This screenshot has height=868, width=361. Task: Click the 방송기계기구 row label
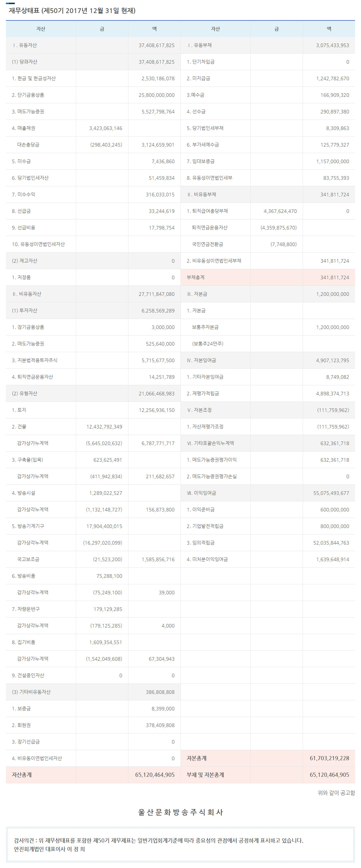click(28, 526)
